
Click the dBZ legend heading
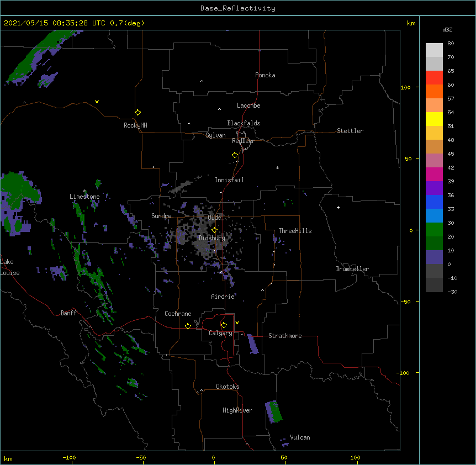[447, 30]
